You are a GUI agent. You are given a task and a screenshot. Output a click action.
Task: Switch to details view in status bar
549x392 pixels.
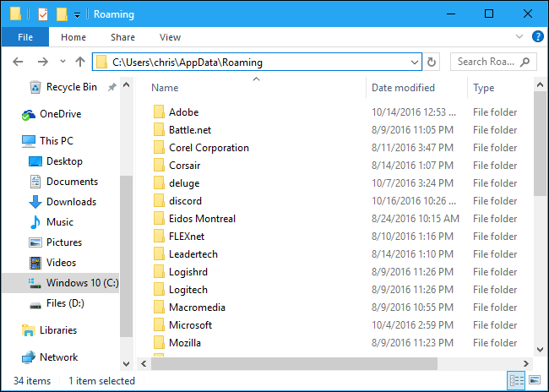515,381
